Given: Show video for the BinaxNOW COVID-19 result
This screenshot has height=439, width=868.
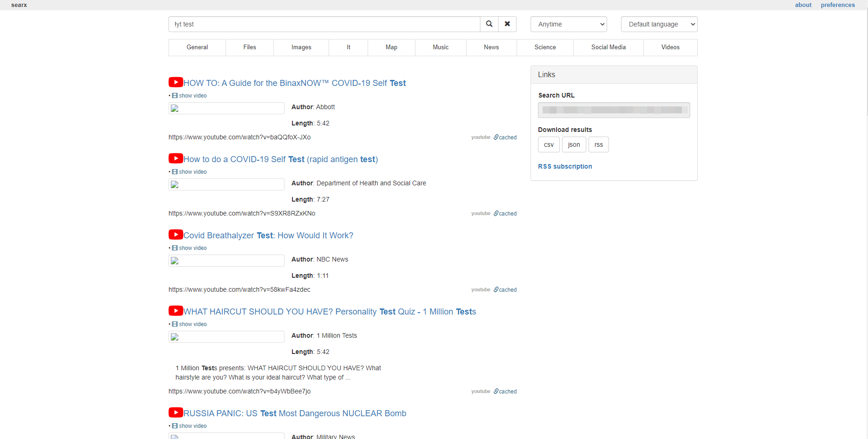Looking at the screenshot, I should pos(191,95).
